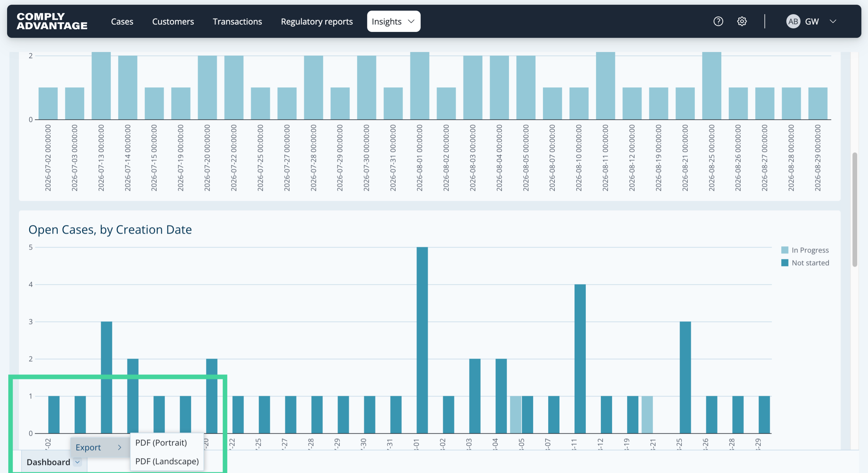Screen dimensions: 868x473
Task: Click the tallest bar with value 5
Action: (x=422, y=340)
